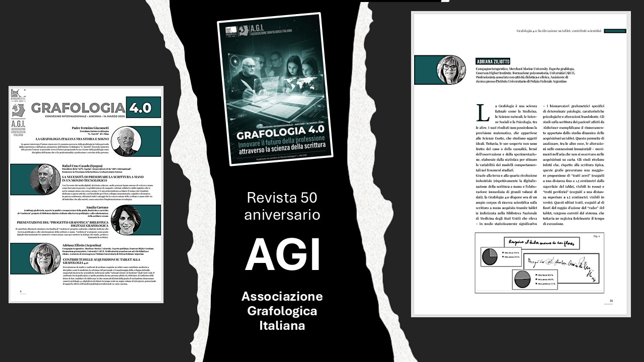Select the green 4.0 box beside the GRAFOLOGIA heading
Viewport: 644px width, 362px height.
coord(144,107)
